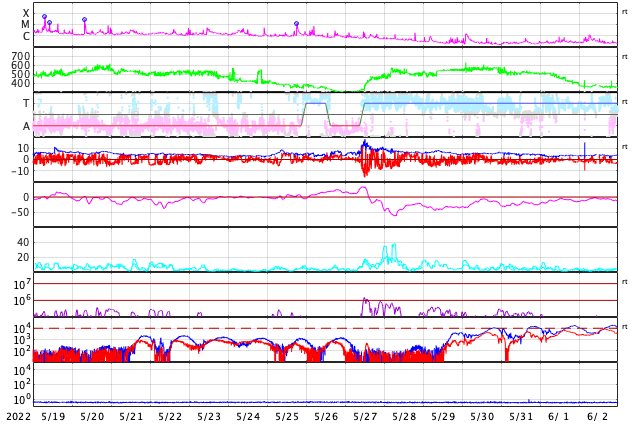Viewport: 634px width, 424px height.
Task: Click the A label on the sector panel axis
Action: pyautogui.click(x=26, y=126)
